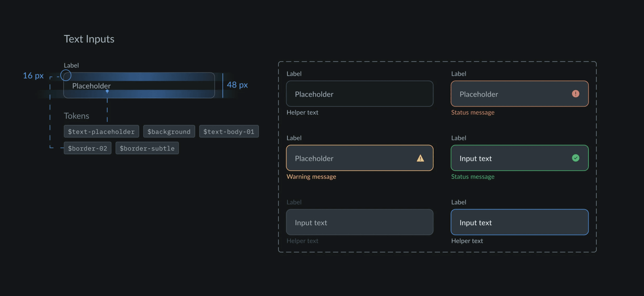
Task: Click the green success checkmark icon
Action: point(575,158)
